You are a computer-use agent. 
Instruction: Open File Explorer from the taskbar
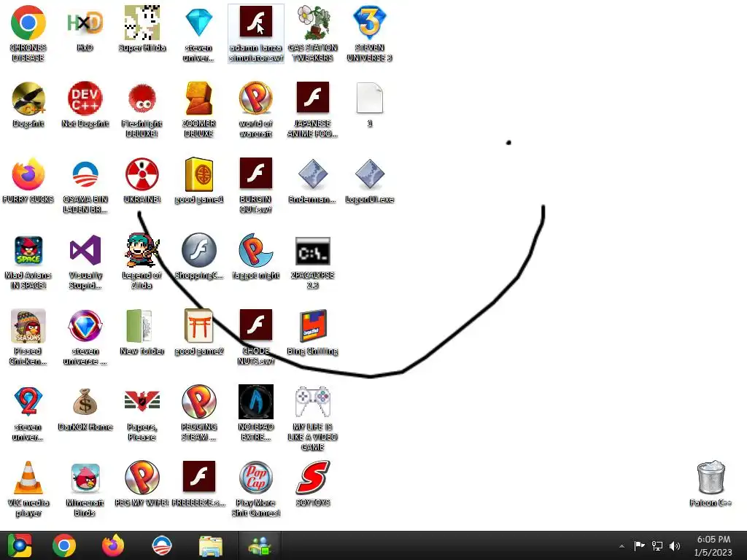click(210, 545)
